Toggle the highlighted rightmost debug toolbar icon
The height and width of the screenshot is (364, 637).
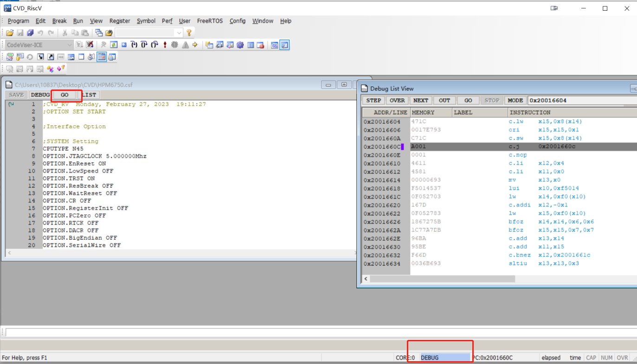(285, 45)
